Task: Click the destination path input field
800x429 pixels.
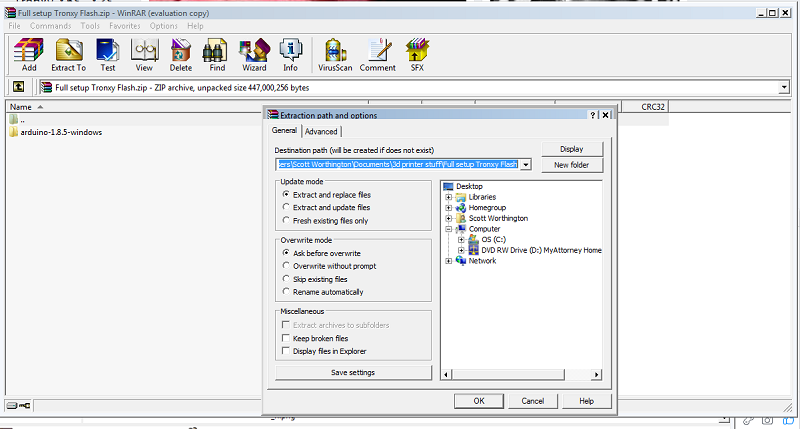Action: (x=397, y=164)
